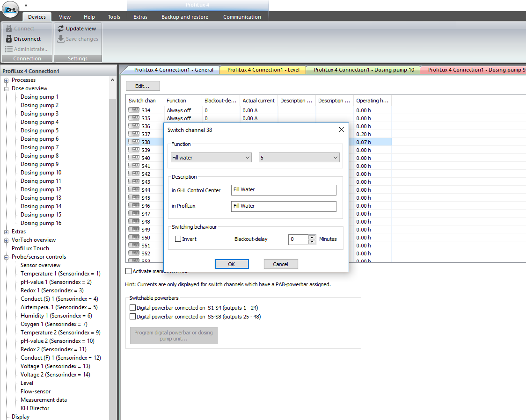Click the S52 switch state icon
The height and width of the screenshot is (420, 526).
click(x=134, y=253)
